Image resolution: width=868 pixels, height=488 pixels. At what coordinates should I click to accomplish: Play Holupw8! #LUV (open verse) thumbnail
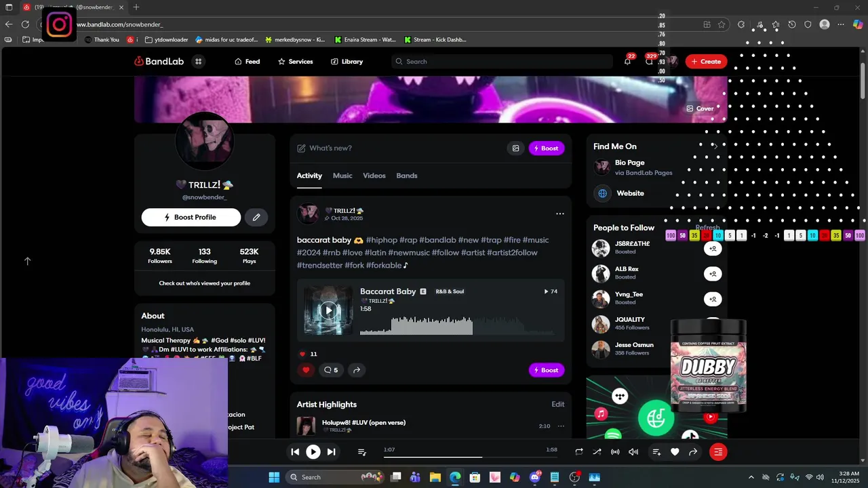306,426
